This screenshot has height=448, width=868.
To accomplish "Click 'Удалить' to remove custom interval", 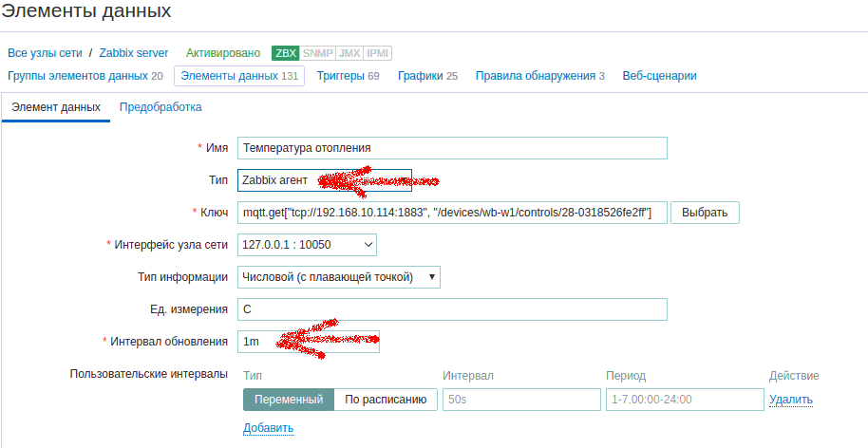I will pos(790,400).
